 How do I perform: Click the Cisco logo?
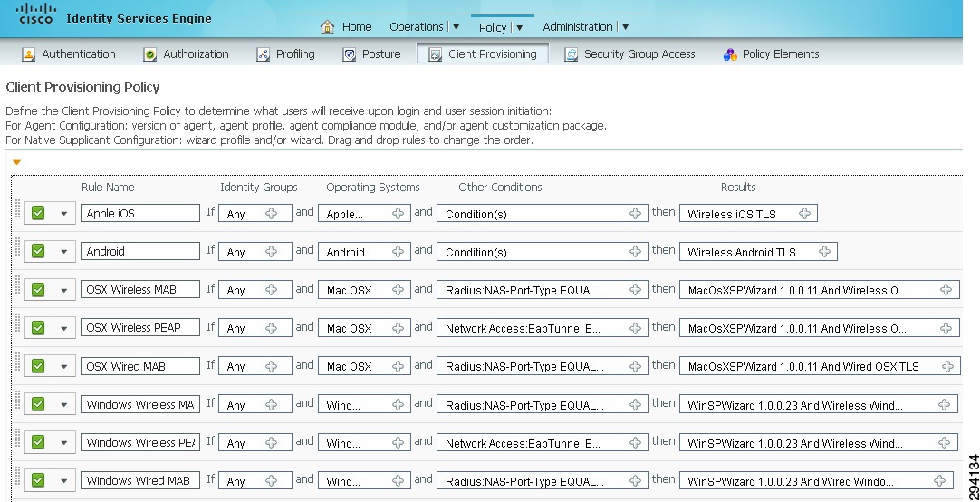(35, 13)
